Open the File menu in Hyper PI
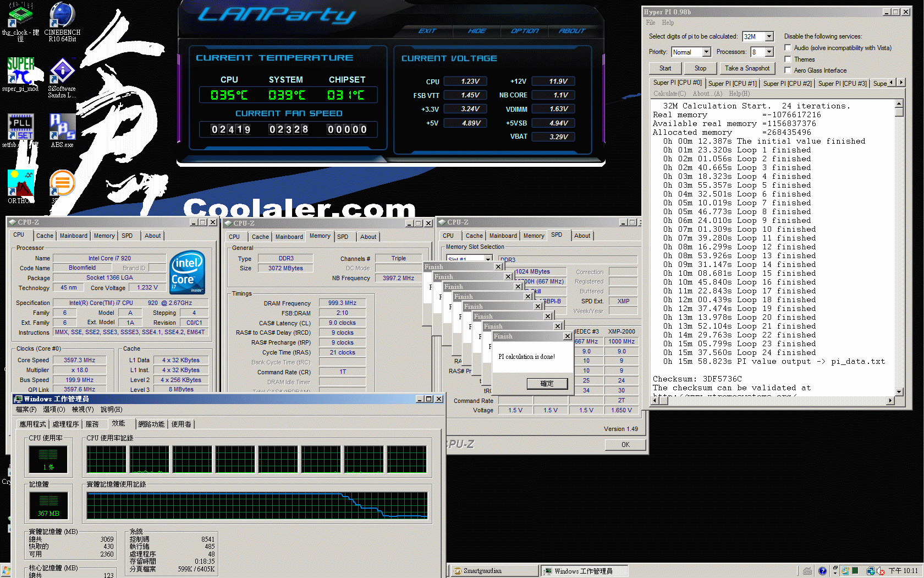 point(651,23)
